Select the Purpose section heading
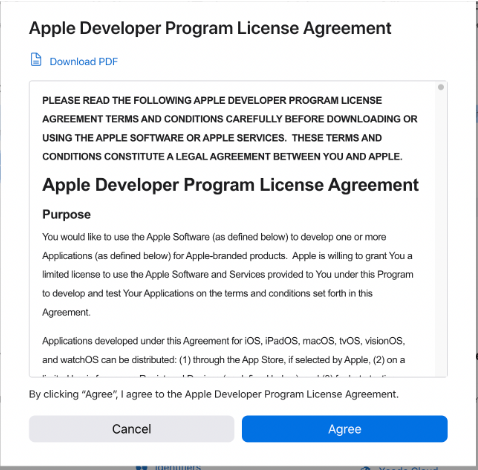The image size is (478, 470). (66, 214)
